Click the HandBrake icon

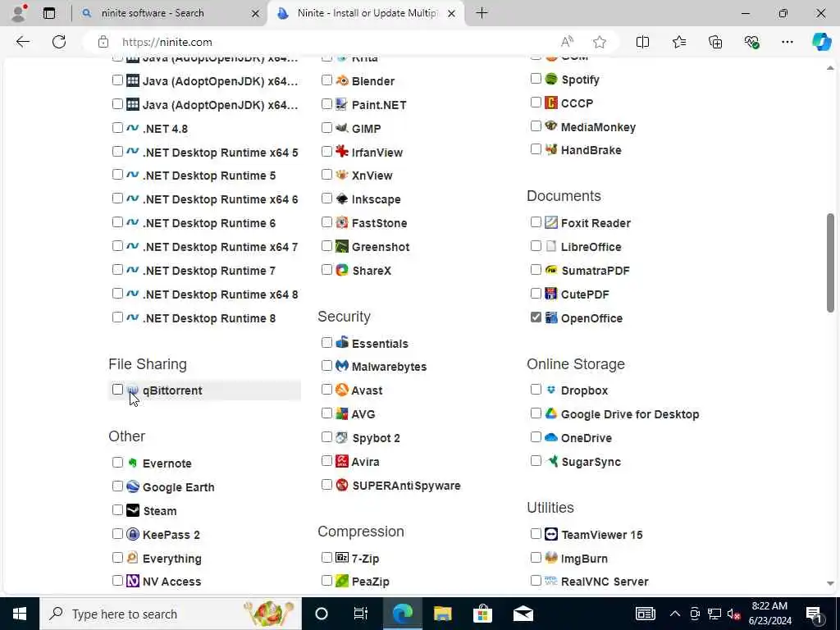[551, 149]
